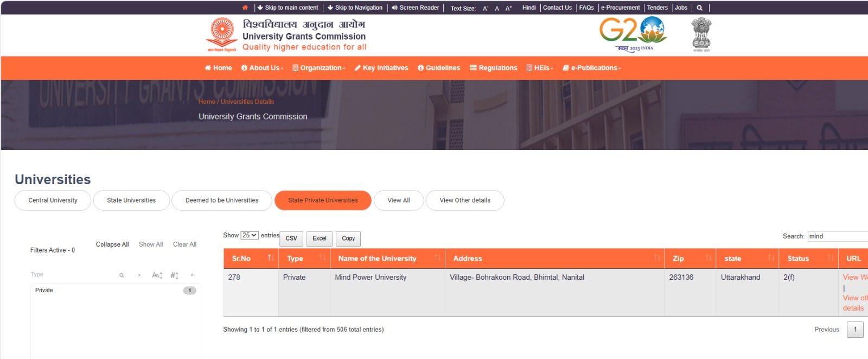Open the Show entries count dropdown
Screen dimensions: 868x359
point(250,235)
